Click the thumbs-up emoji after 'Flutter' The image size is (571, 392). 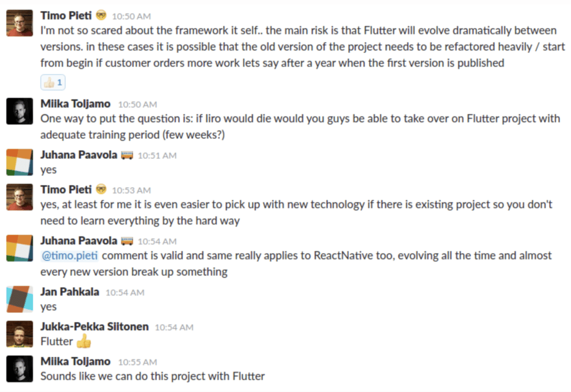pyautogui.click(x=84, y=341)
